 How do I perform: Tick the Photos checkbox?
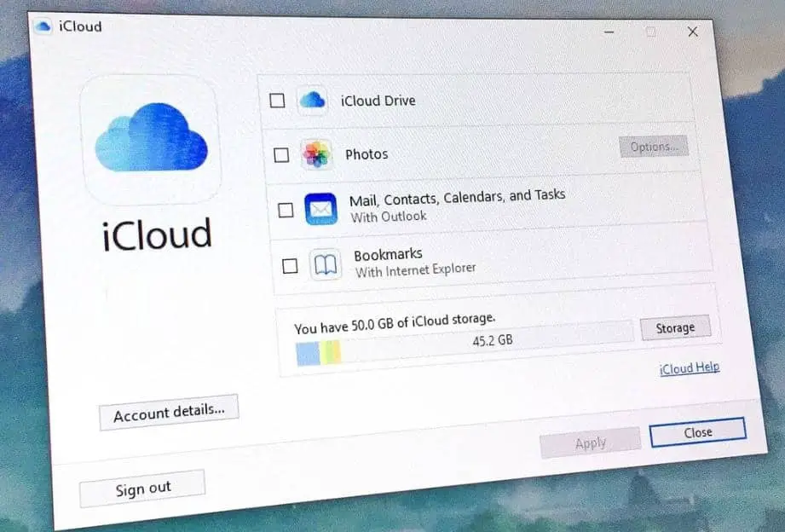(281, 155)
